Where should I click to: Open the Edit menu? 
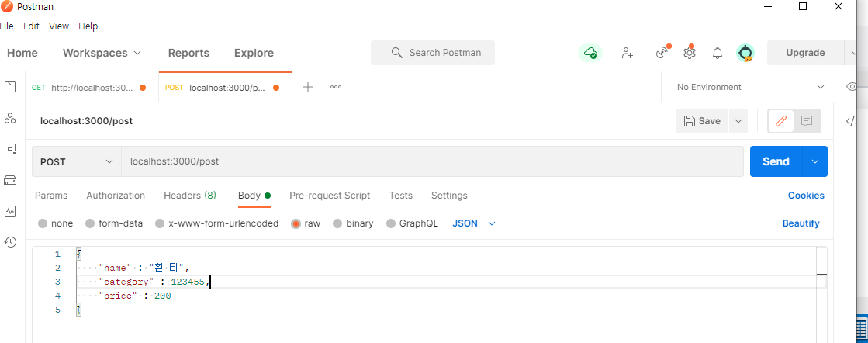(x=31, y=26)
